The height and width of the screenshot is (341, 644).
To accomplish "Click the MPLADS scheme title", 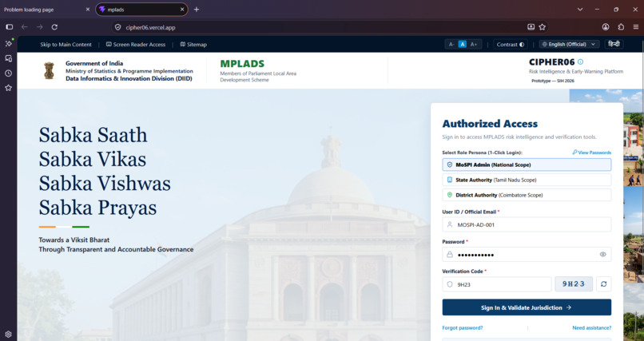I will click(242, 64).
